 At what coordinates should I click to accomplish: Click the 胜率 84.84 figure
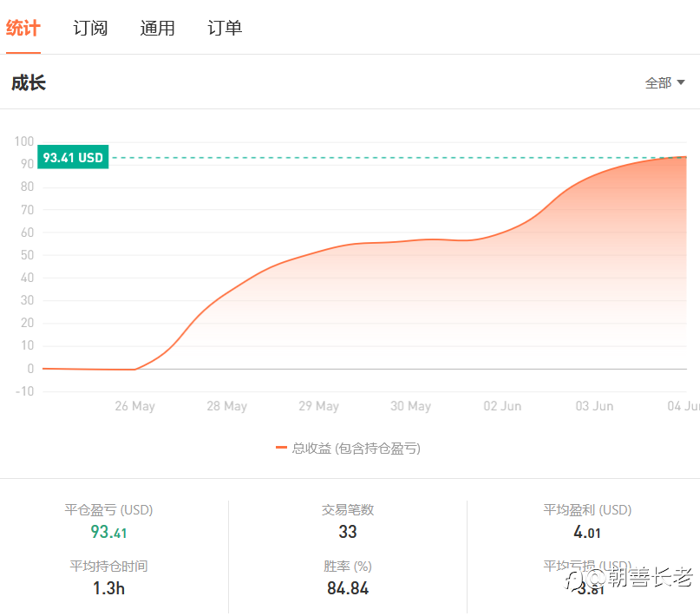pyautogui.click(x=348, y=588)
